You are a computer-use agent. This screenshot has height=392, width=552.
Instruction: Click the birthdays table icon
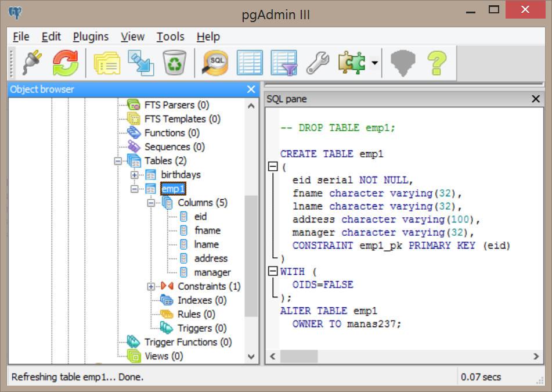click(151, 175)
